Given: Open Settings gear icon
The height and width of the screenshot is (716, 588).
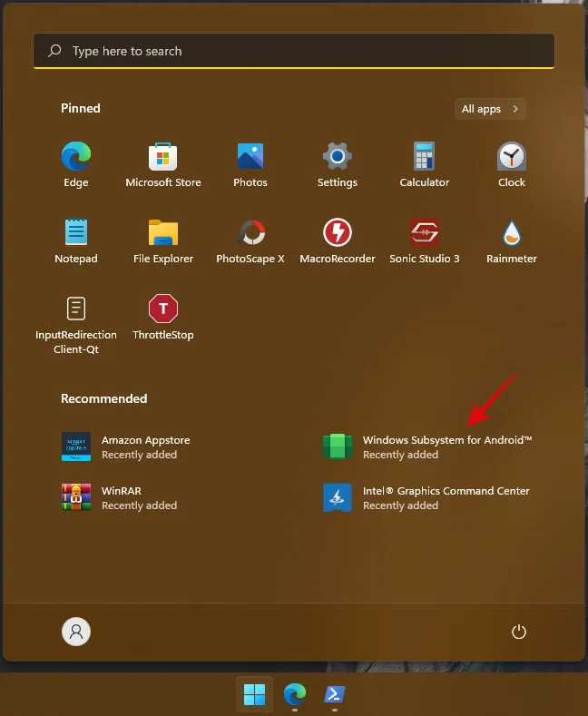Looking at the screenshot, I should pyautogui.click(x=338, y=165).
